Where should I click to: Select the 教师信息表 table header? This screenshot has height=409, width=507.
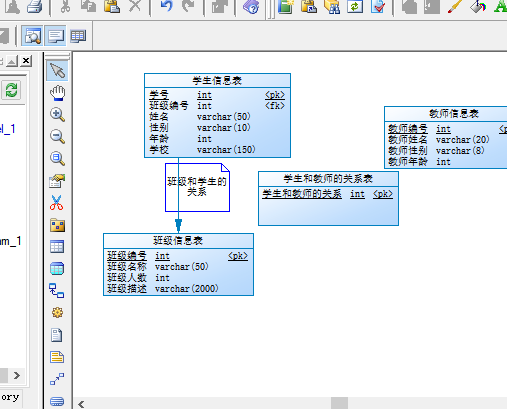[x=446, y=114]
